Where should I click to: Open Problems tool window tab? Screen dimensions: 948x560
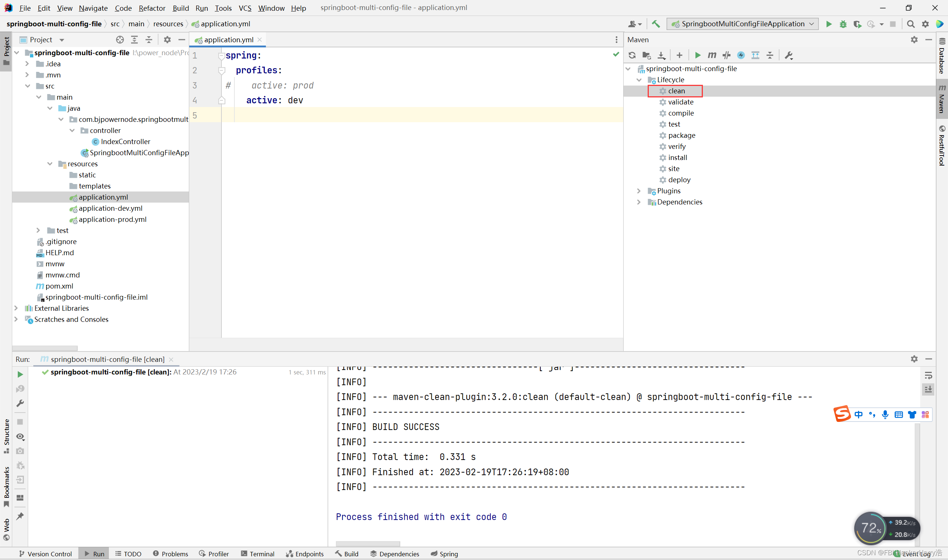click(170, 554)
